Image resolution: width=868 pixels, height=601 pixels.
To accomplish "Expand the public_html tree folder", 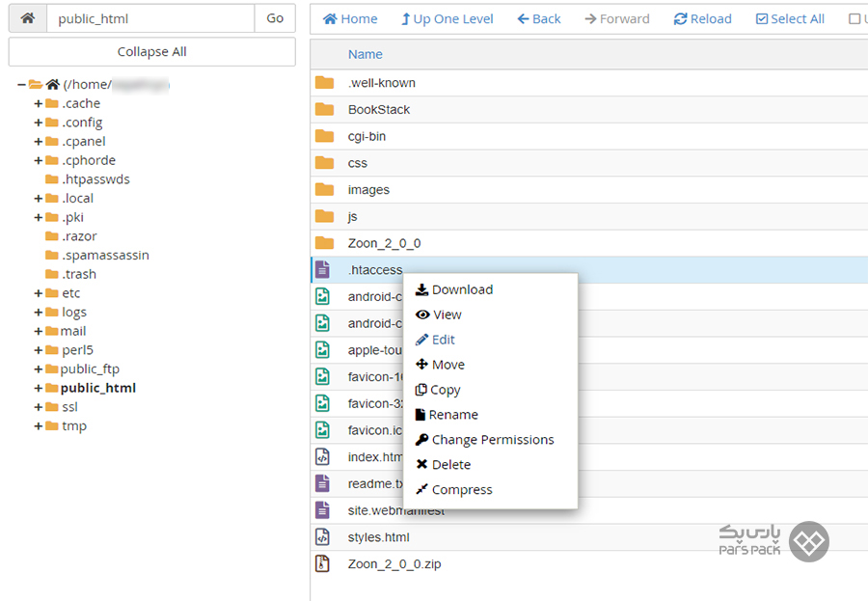I will coord(39,388).
